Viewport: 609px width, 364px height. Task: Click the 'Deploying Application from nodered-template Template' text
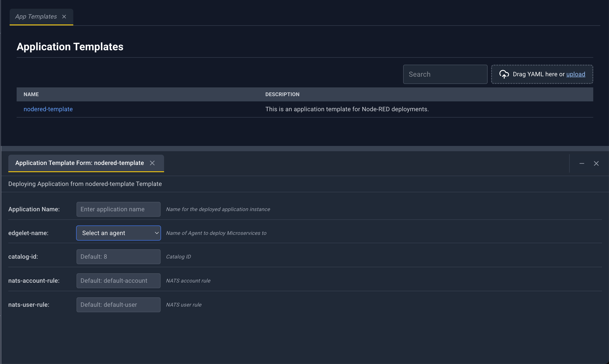click(85, 184)
